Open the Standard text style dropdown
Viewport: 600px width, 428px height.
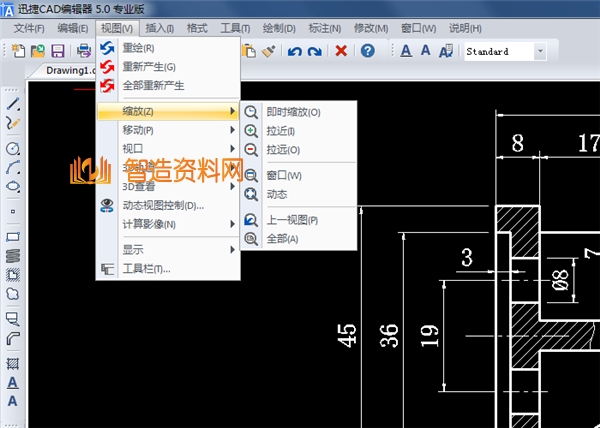[540, 51]
